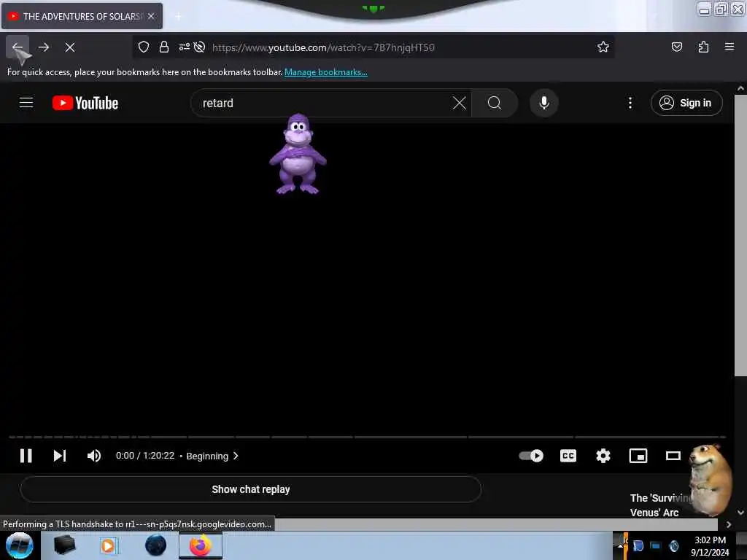Go back using the browser back arrow
This screenshot has width=747, height=560.
[18, 47]
